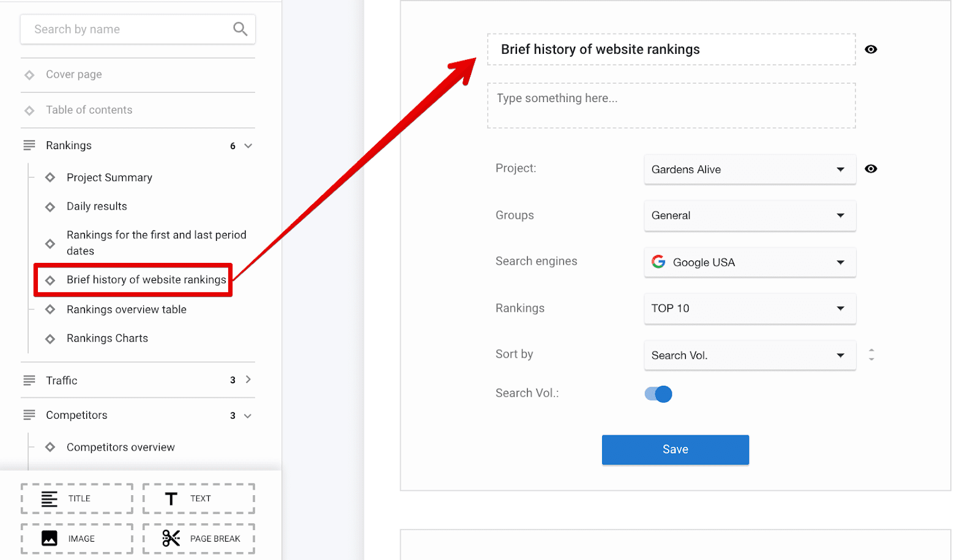Add a TEXT block

pos(199,499)
